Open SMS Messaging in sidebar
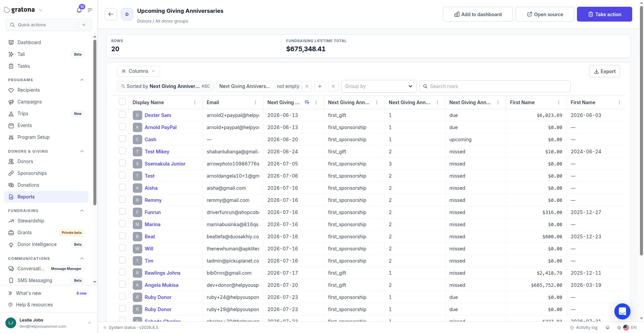The image size is (644, 333). tap(46, 280)
